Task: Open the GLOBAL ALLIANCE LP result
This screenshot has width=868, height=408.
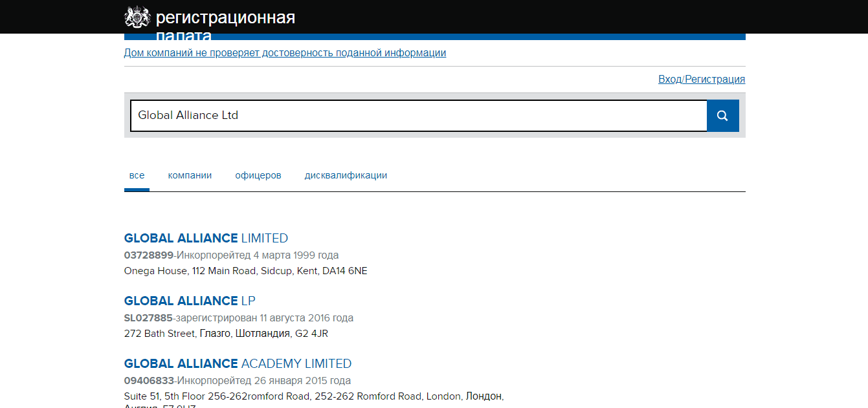Action: click(190, 301)
